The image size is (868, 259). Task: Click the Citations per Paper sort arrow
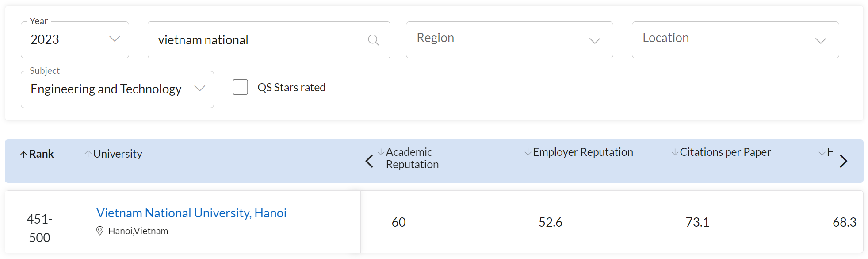pyautogui.click(x=675, y=152)
